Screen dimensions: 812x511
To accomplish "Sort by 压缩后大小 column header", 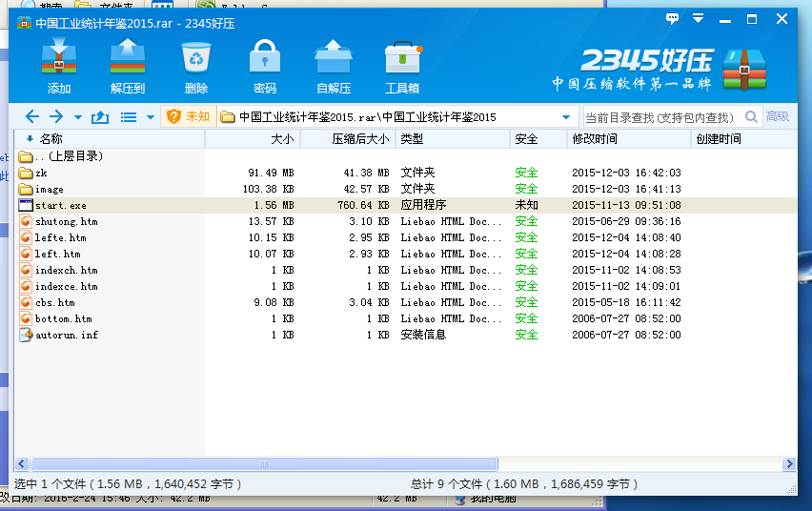I will click(x=348, y=138).
